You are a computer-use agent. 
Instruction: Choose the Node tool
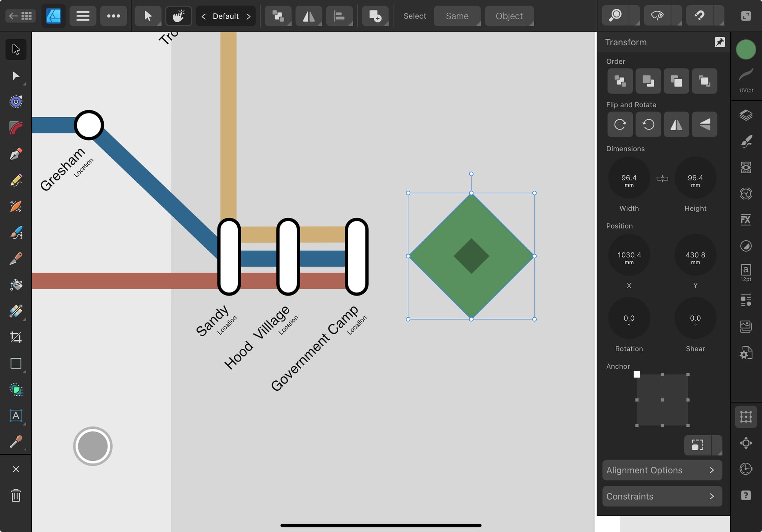click(16, 76)
